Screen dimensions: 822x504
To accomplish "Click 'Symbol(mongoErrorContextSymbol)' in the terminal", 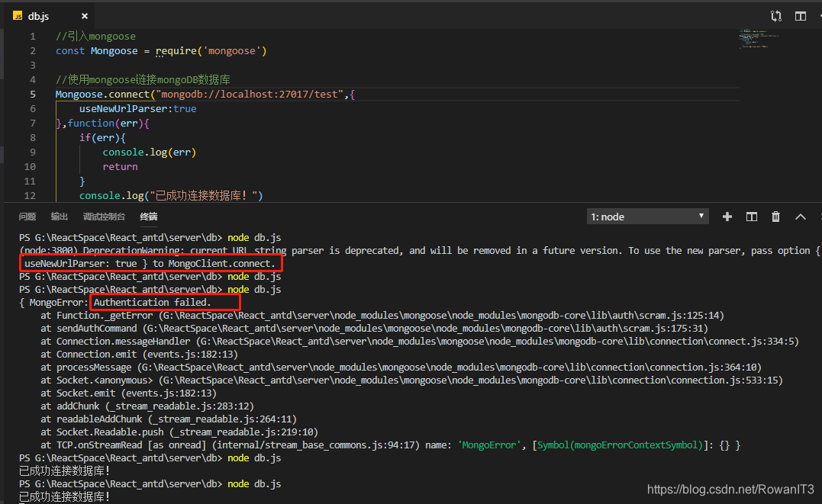I will 620,445.
